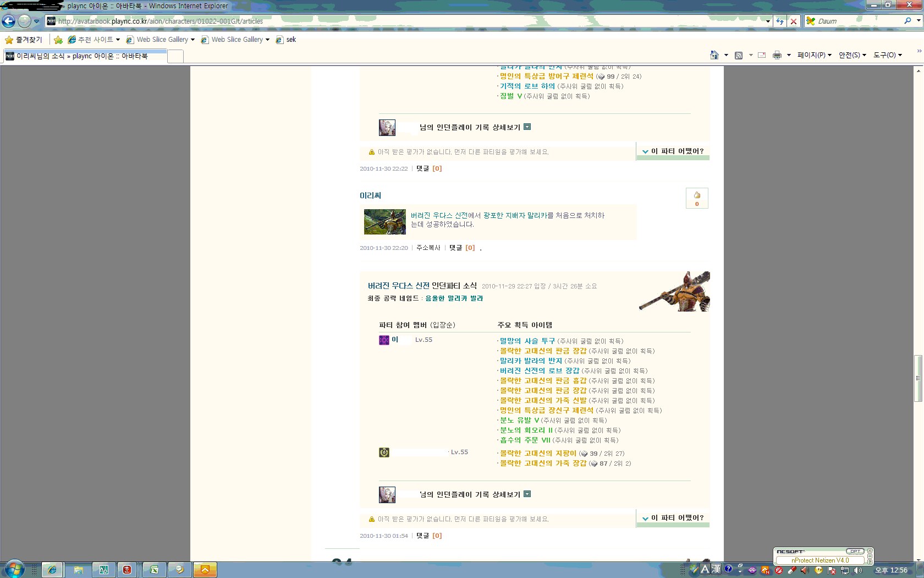Expand upper '이 파티 어땠어?' panel
924x578 pixels.
click(673, 151)
